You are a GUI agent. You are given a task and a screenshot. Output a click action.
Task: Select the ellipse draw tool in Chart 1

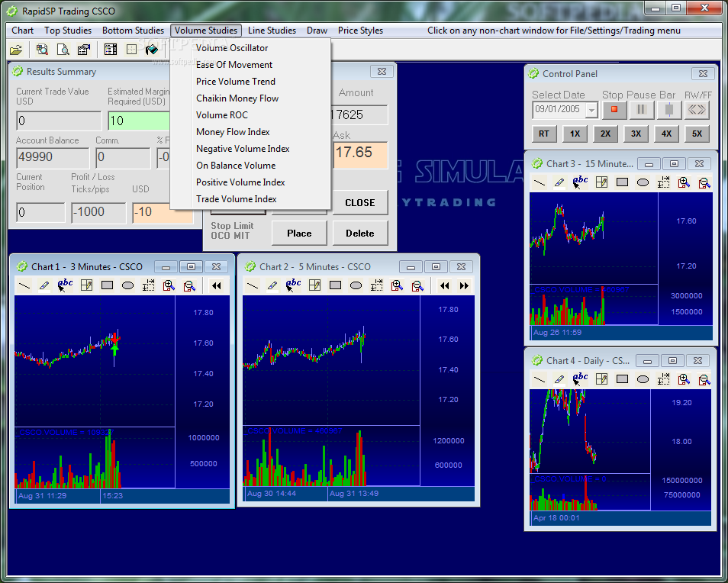point(127,285)
